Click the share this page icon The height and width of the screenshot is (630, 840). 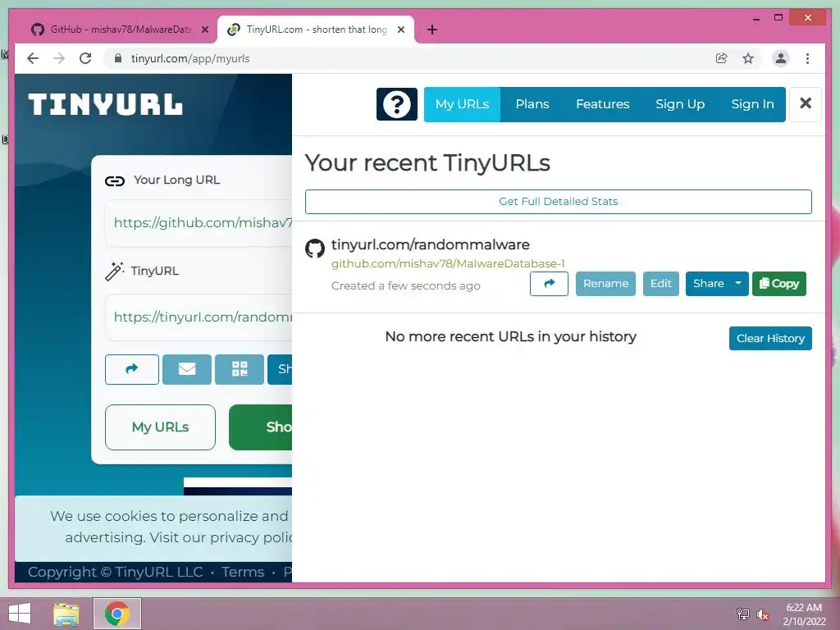point(722,58)
